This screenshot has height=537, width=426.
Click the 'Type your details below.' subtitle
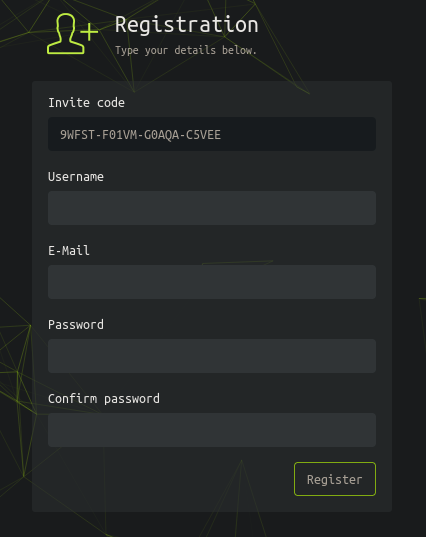coord(186,50)
